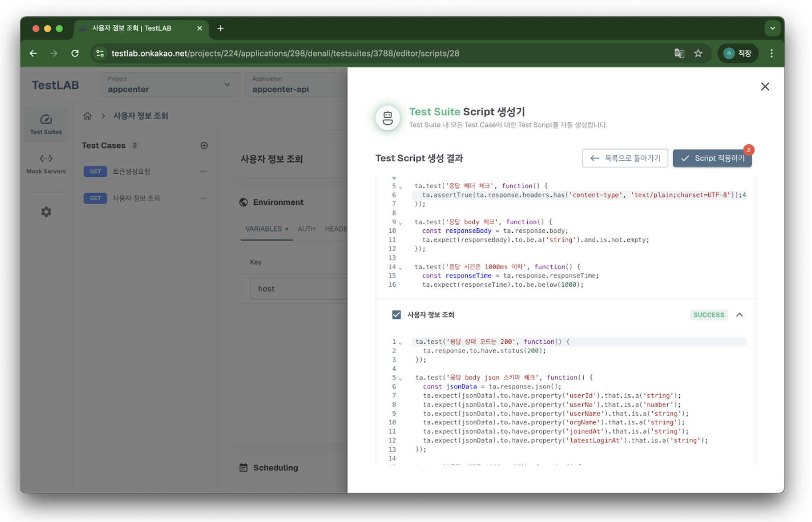Open the settings gear in the sidebar
The image size is (812, 522).
pos(46,212)
